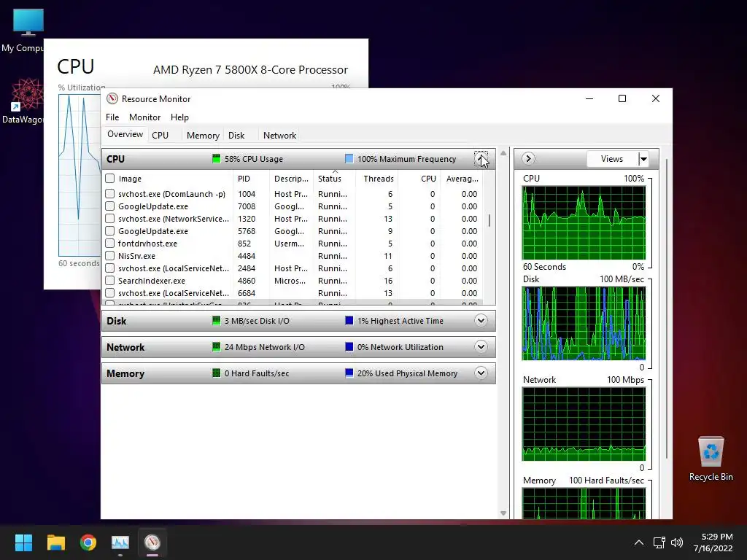Check the fontdrvhost.exe process
Screen dimensions: 747x560
[x=110, y=244]
